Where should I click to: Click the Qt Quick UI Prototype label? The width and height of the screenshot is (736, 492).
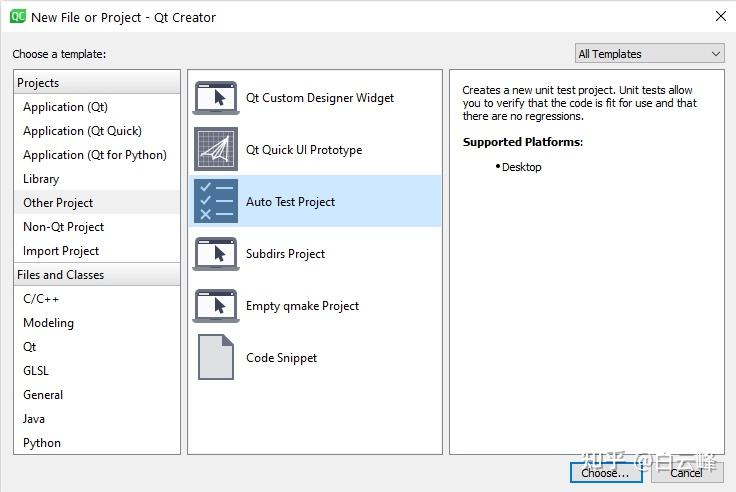(x=304, y=150)
